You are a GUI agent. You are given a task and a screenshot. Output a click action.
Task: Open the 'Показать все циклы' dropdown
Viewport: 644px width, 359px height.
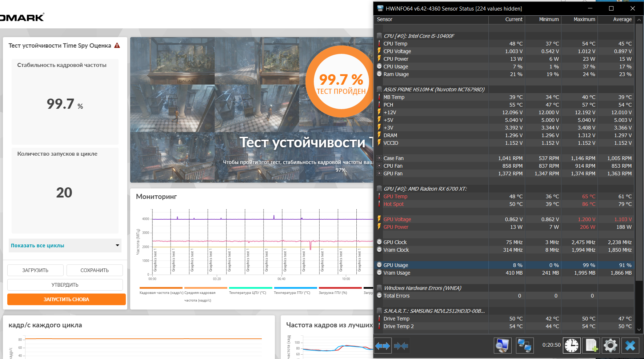(65, 246)
